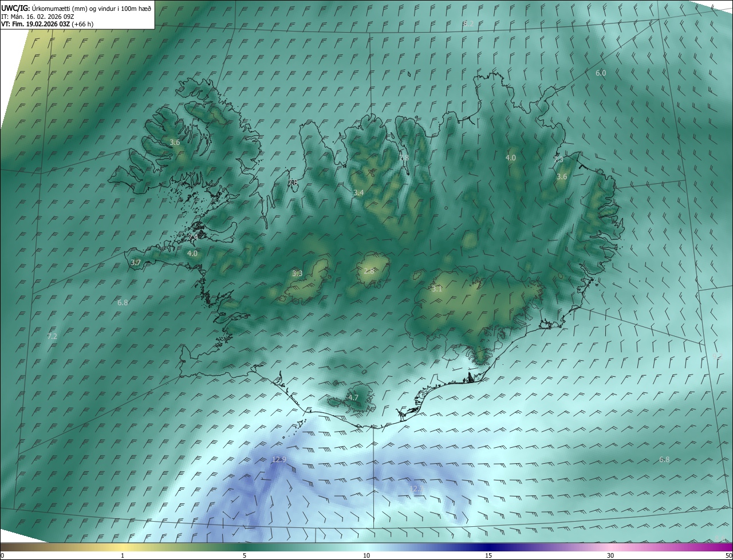Click the 12.9 precipitation value label
This screenshot has width=733, height=560.
(279, 459)
